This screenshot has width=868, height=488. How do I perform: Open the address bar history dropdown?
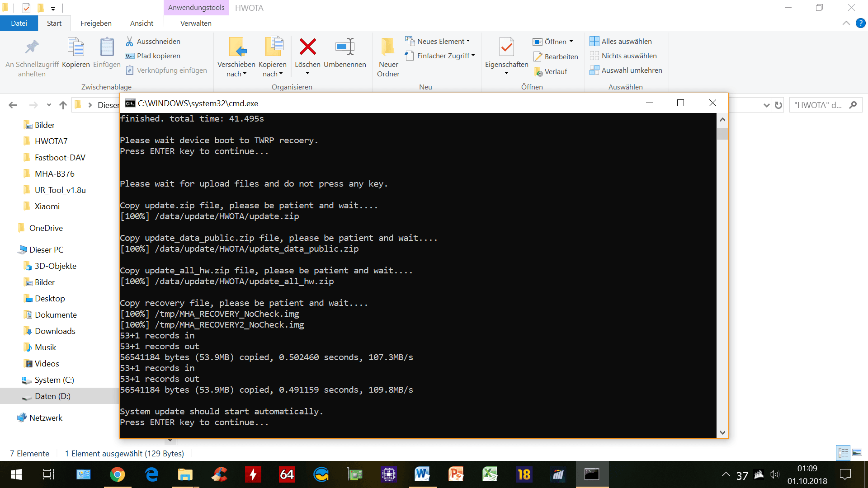click(x=766, y=105)
